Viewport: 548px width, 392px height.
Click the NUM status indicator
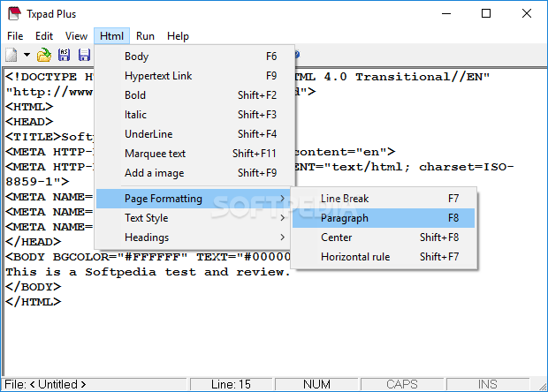click(316, 384)
